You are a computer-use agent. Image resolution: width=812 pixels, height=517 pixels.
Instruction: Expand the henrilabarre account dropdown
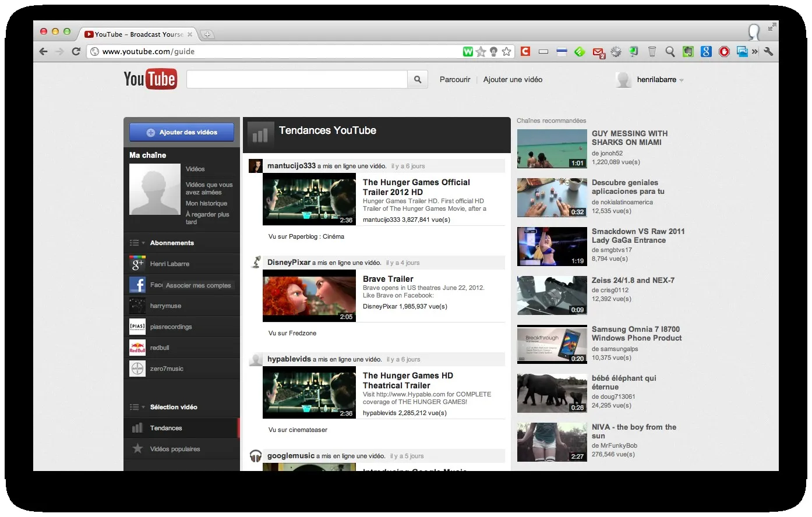pyautogui.click(x=682, y=80)
